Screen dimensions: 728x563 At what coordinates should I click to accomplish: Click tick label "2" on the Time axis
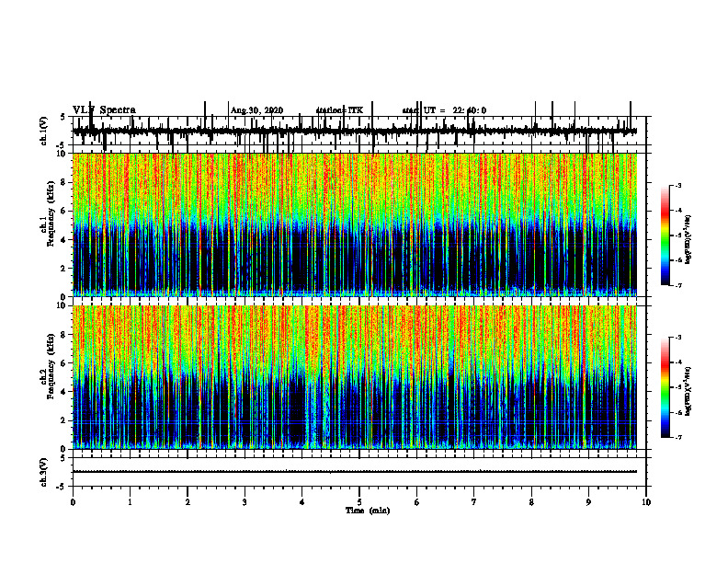pos(188,502)
